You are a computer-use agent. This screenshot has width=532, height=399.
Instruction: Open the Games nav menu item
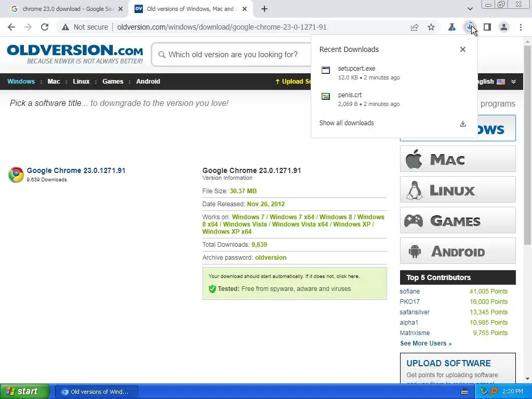tap(113, 82)
